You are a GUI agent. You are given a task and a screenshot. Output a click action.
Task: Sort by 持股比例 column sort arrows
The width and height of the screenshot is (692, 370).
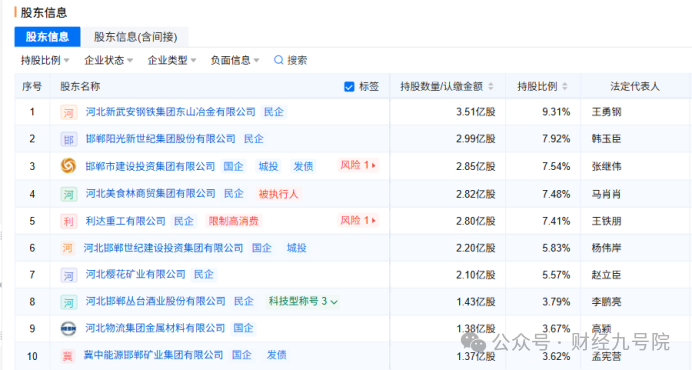564,87
